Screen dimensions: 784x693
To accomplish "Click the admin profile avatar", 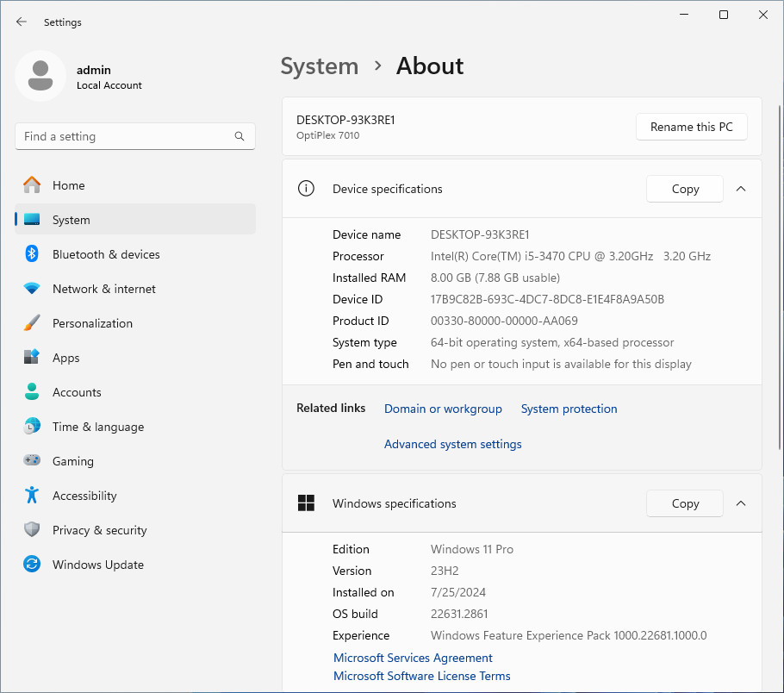I will 40,76.
